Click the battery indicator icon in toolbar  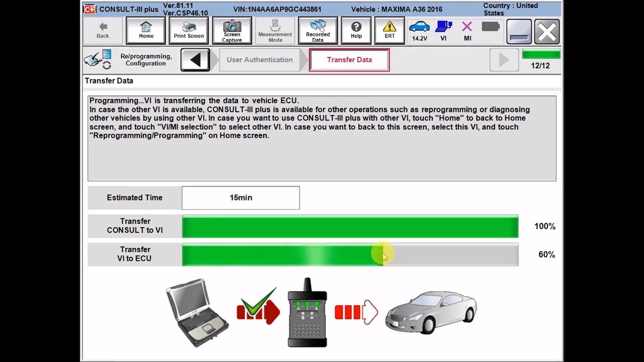tap(490, 27)
